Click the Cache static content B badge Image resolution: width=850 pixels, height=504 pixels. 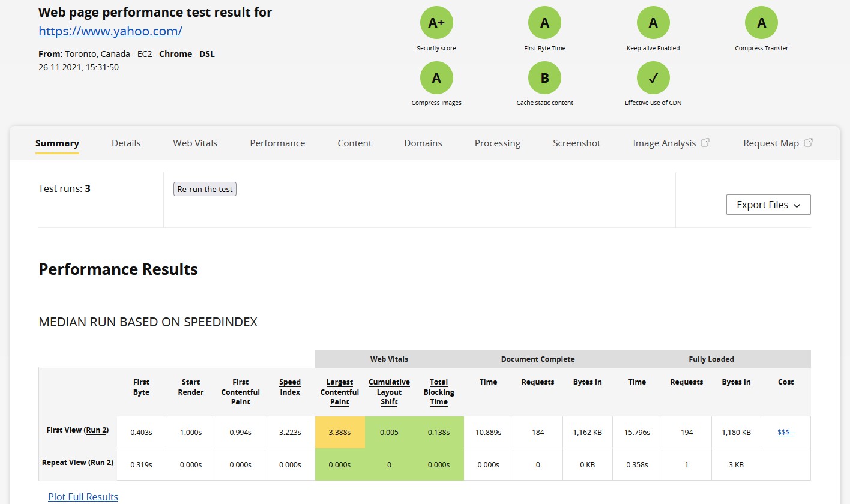click(x=544, y=77)
